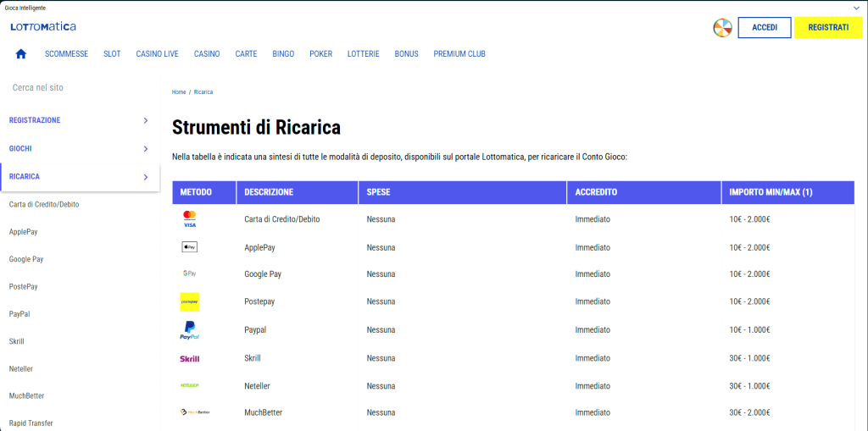Choose the yellow Postepay logo
Image resolution: width=868 pixels, height=431 pixels.
tap(189, 301)
